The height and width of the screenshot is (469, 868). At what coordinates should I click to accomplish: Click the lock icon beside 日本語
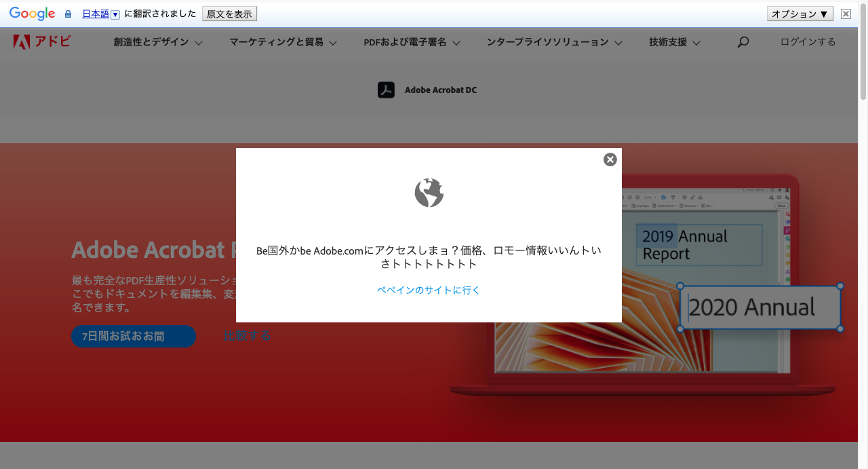click(x=68, y=14)
